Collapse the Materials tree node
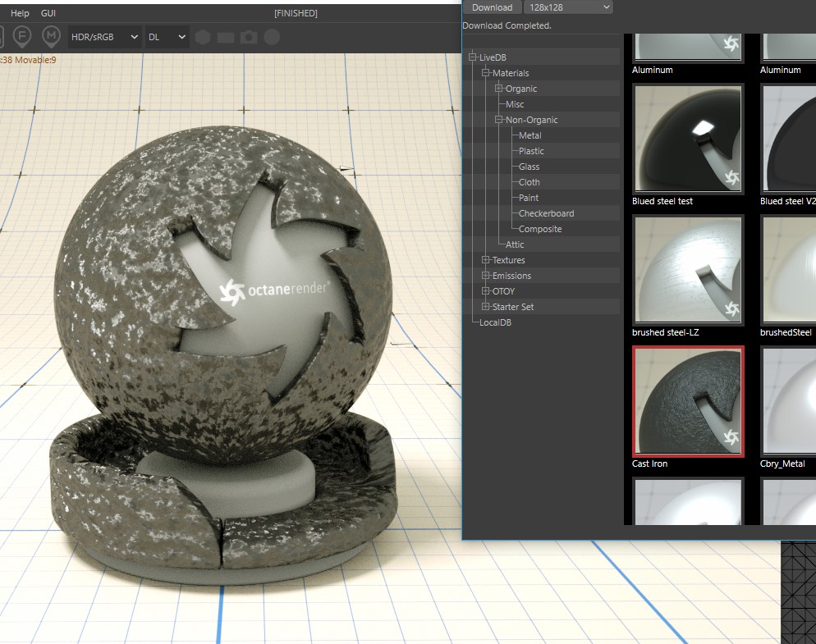Image resolution: width=816 pixels, height=644 pixels. [x=485, y=72]
